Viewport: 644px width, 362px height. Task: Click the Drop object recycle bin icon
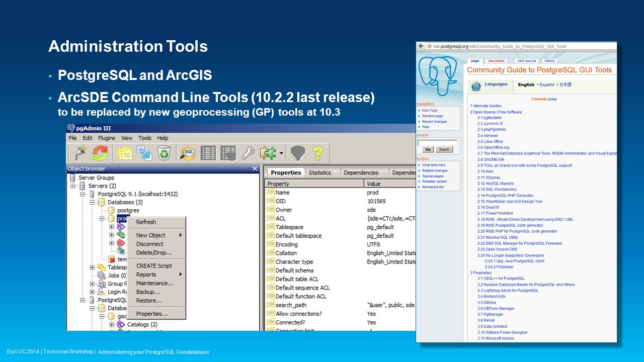pyautogui.click(x=165, y=153)
